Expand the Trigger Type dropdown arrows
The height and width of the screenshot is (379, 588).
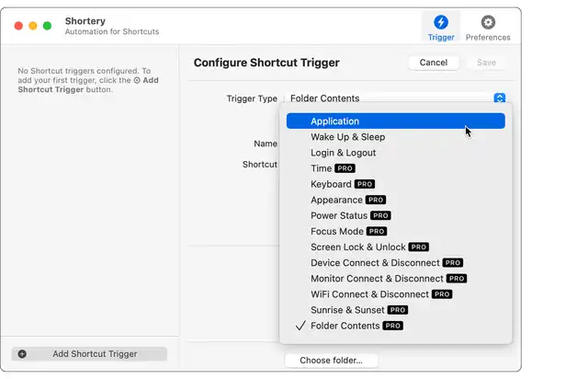[499, 98]
